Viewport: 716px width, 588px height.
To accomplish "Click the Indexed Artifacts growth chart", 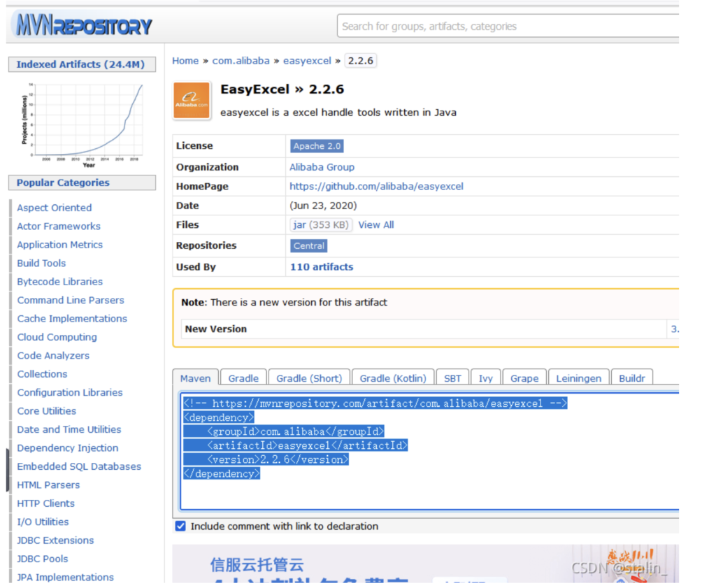I will 83,124.
